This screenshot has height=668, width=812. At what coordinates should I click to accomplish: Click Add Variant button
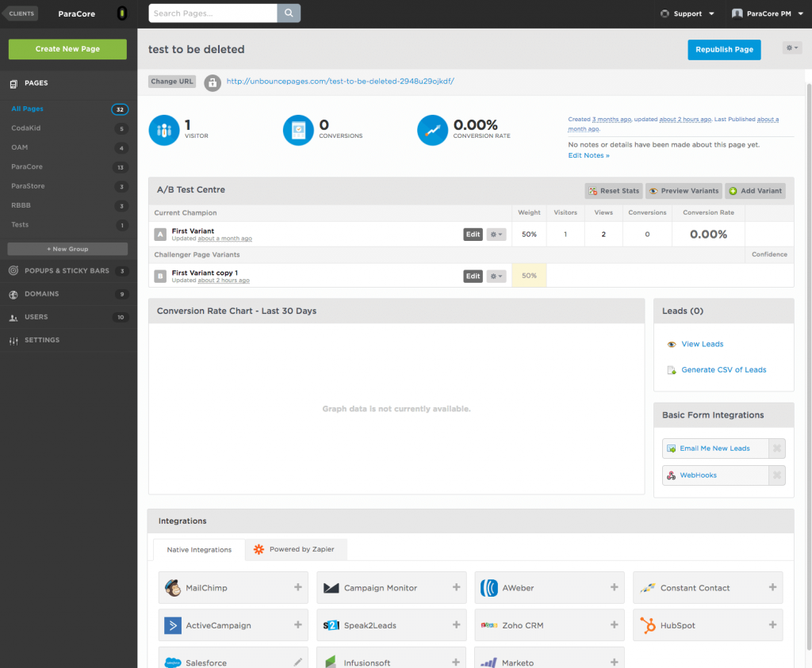[x=755, y=191]
